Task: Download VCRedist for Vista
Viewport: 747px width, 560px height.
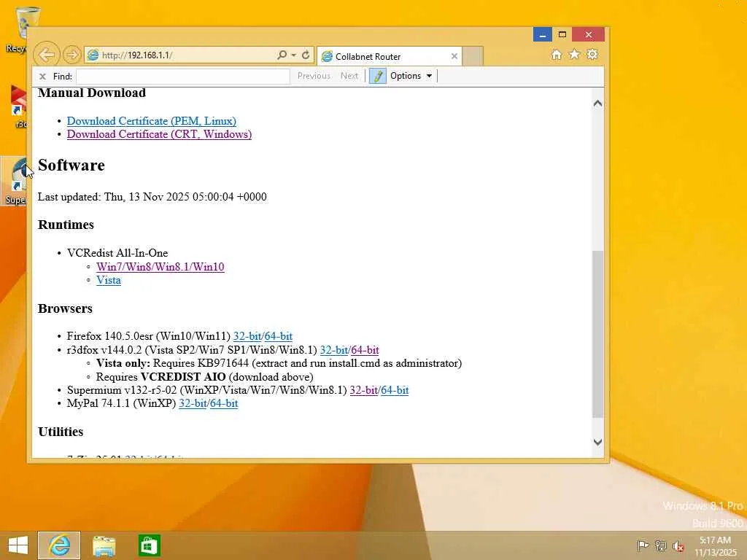Action: tap(109, 280)
